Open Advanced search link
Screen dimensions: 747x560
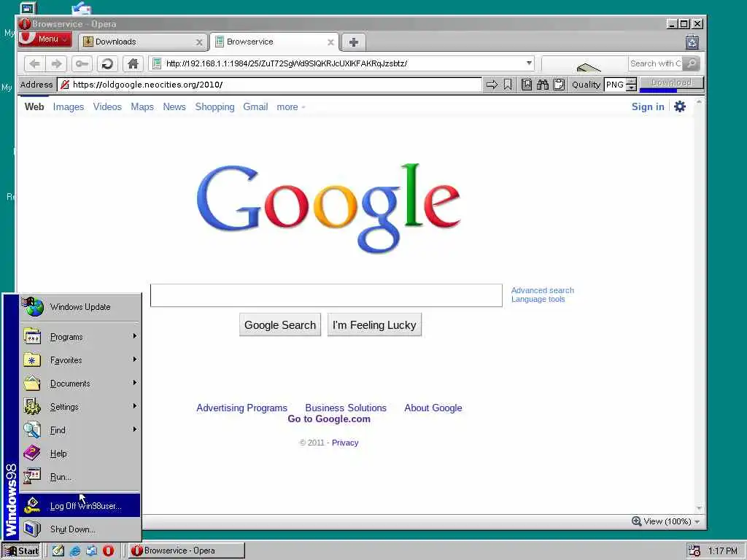point(542,290)
